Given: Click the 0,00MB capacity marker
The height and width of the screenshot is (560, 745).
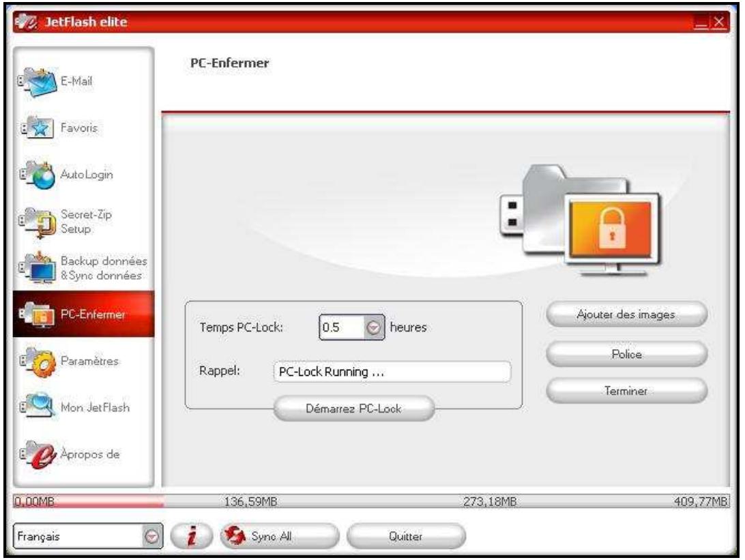Looking at the screenshot, I should pyautogui.click(x=34, y=501).
